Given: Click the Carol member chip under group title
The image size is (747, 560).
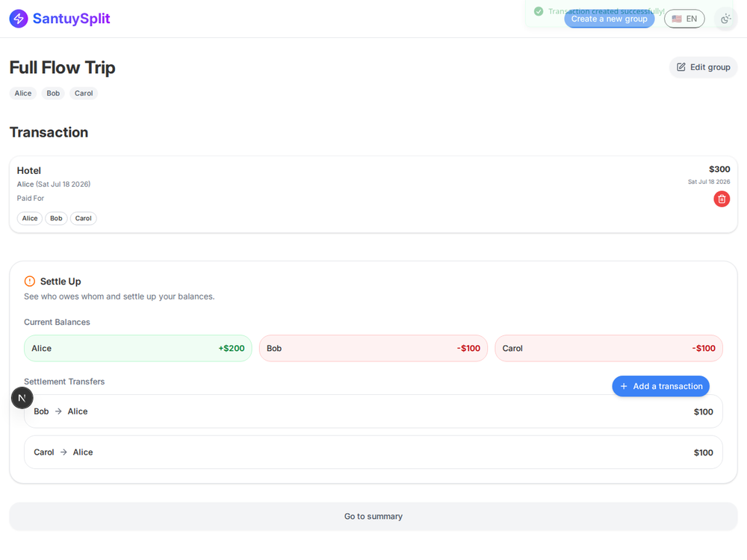Looking at the screenshot, I should (x=84, y=93).
